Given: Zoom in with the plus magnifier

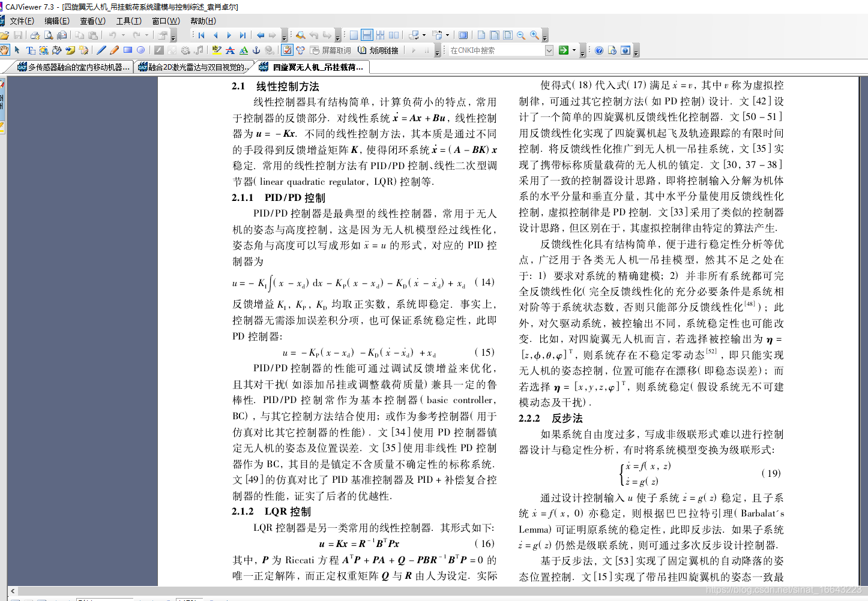Looking at the screenshot, I should pos(534,35).
